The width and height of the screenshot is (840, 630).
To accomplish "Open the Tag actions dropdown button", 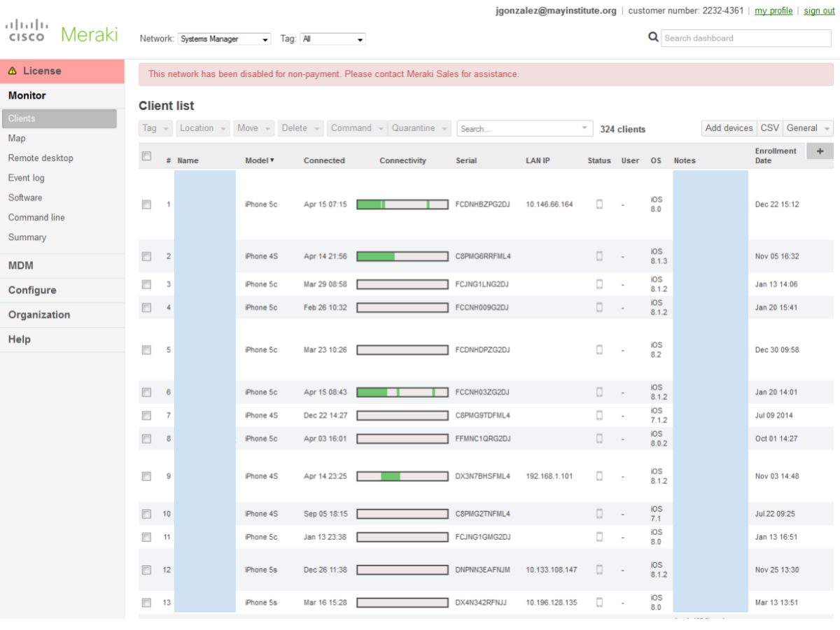I will point(155,128).
